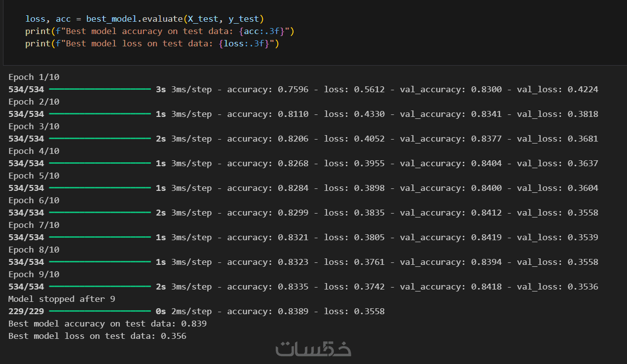The image size is (627, 364).
Task: Click the val_accuracy 0.8412 value
Action: coord(486,213)
